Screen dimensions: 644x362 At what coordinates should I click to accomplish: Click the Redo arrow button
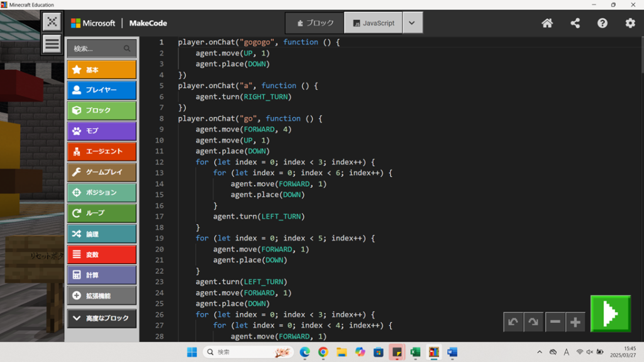pyautogui.click(x=533, y=322)
